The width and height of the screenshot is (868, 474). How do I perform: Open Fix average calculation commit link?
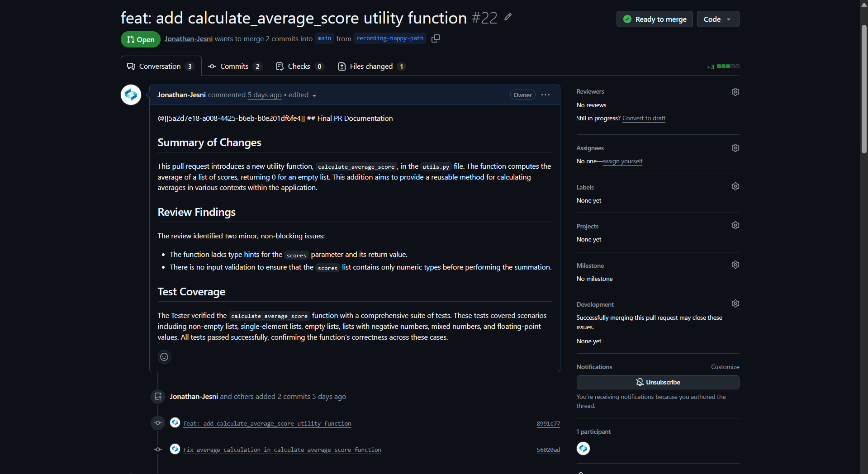click(x=282, y=450)
